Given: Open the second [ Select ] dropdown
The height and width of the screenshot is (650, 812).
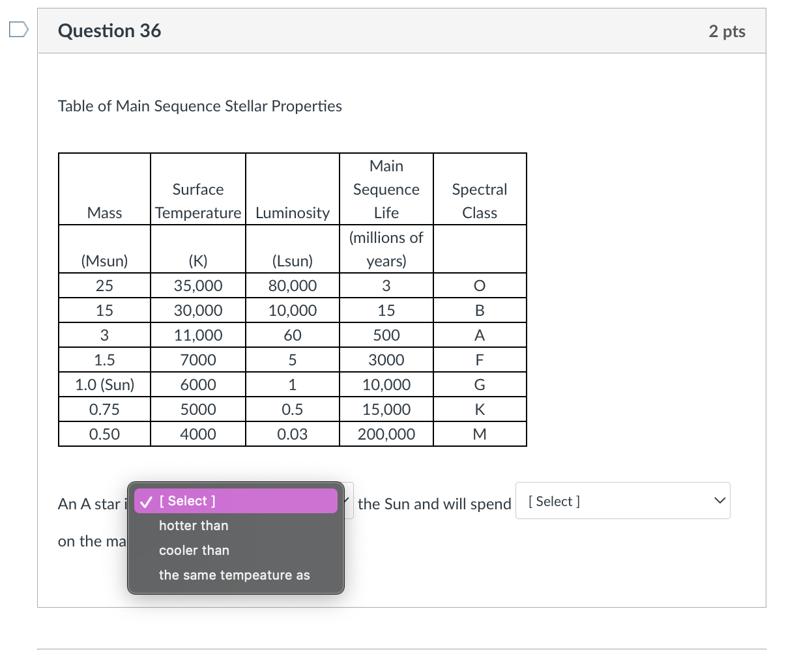Looking at the screenshot, I should click(x=622, y=500).
